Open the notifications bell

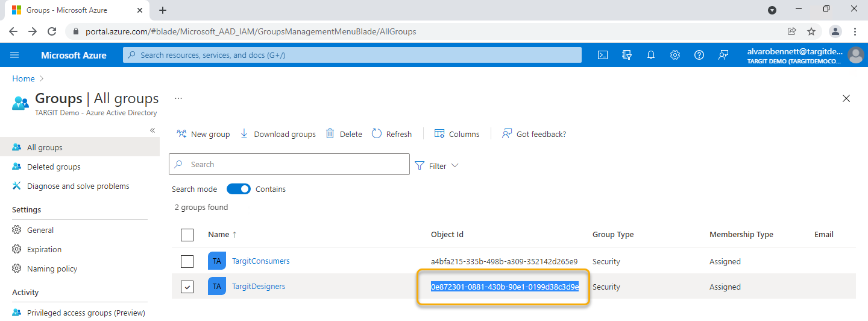(651, 55)
